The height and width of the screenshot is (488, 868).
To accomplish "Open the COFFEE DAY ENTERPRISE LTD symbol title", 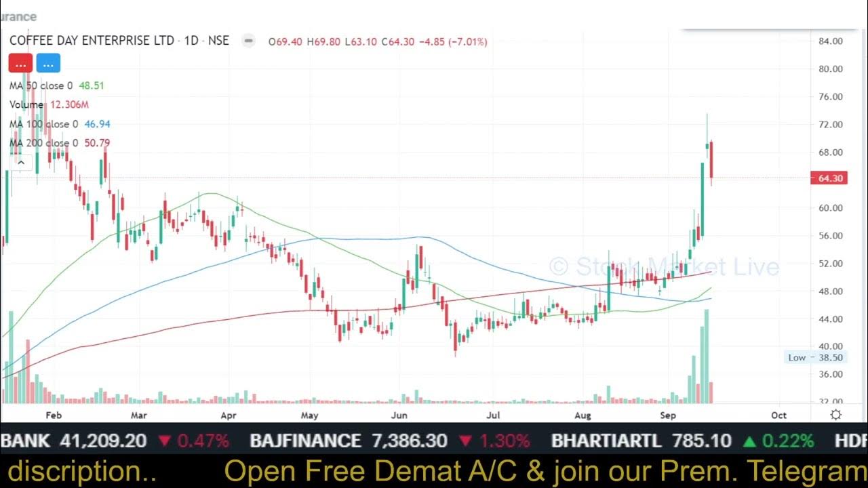I will [92, 41].
